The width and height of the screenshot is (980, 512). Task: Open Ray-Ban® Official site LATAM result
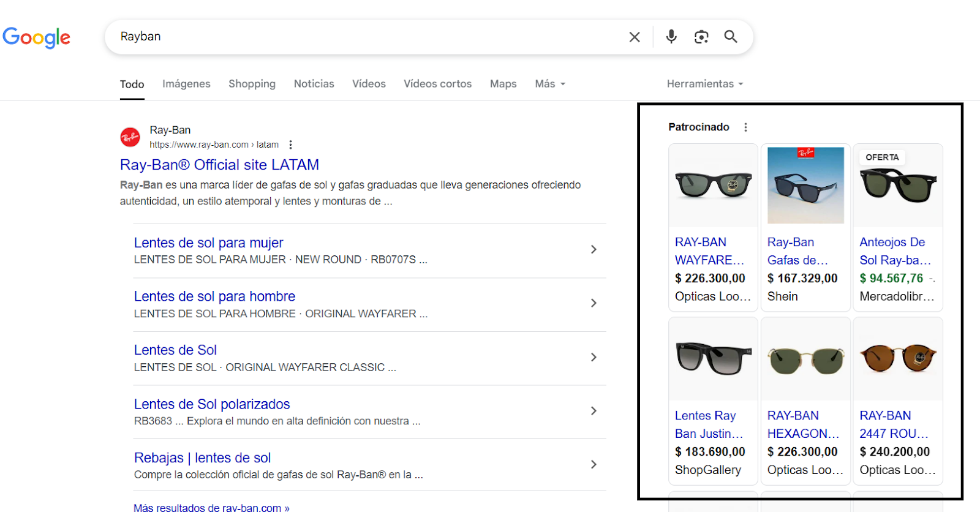(219, 165)
